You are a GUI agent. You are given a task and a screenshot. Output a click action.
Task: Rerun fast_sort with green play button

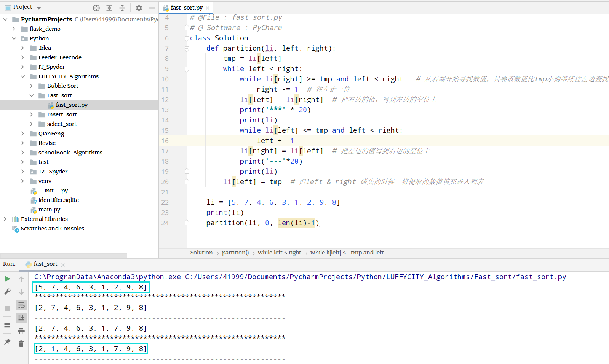click(7, 279)
